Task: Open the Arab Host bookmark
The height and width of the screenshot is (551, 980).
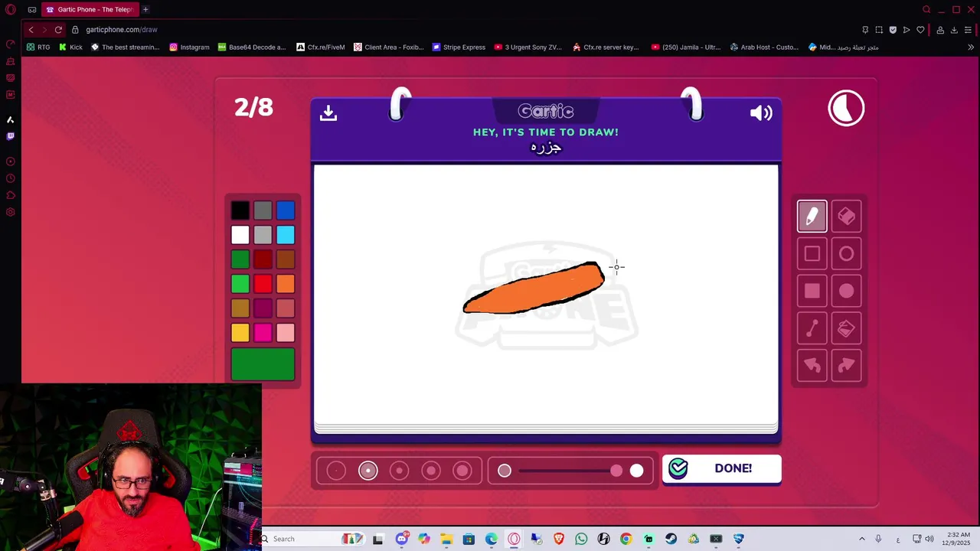Action: click(x=764, y=47)
